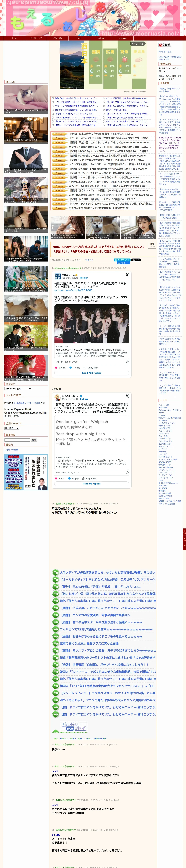Copy link of the 産経ニュース tweet
Image resolution: width=186 pixels, height=868 pixels.
click(91, 368)
